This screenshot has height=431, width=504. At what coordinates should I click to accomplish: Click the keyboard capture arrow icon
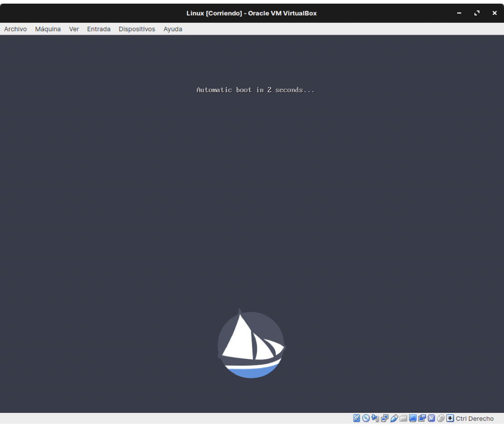click(450, 418)
